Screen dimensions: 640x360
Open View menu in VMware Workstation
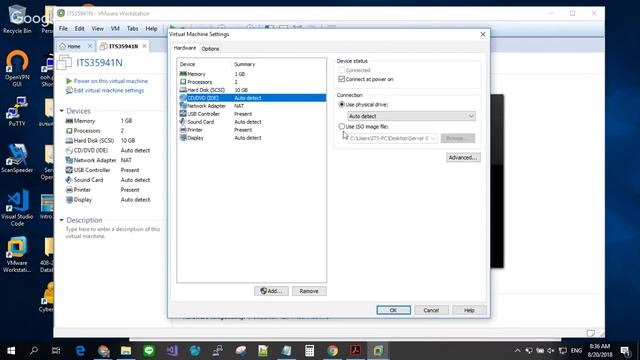[x=98, y=29]
